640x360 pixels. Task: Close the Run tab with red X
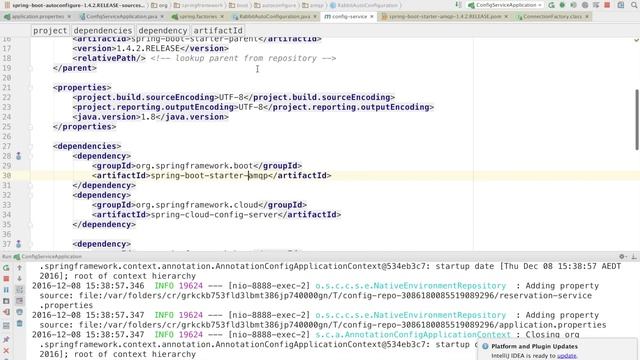(x=6, y=351)
